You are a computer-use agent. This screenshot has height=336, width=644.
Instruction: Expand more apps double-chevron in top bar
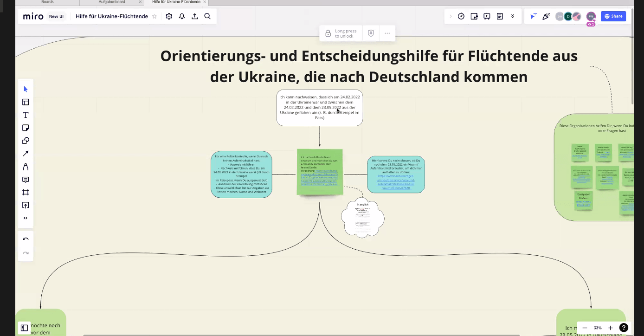point(513,16)
